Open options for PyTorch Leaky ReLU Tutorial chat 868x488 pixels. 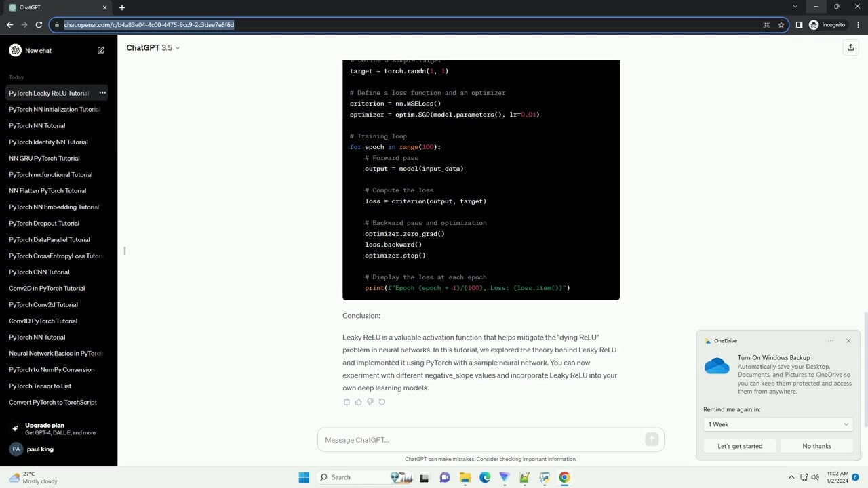[102, 93]
